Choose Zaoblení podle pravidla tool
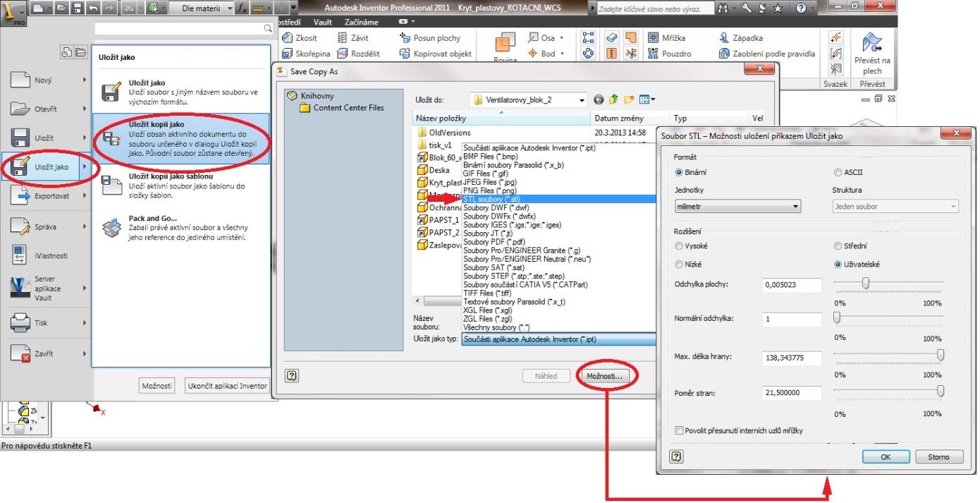The image size is (980, 503). (x=766, y=54)
